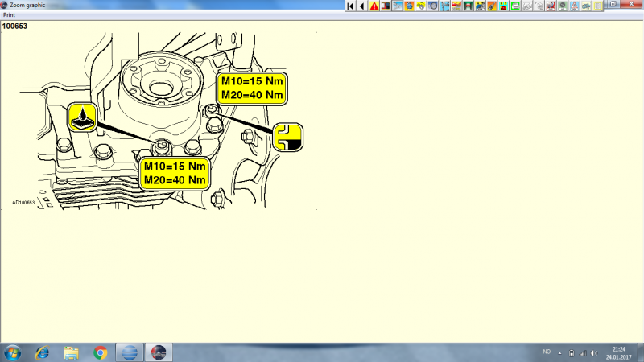The image size is (644, 362).
Task: Open Windows Explorer folder on the taskbar
Action: point(71,352)
